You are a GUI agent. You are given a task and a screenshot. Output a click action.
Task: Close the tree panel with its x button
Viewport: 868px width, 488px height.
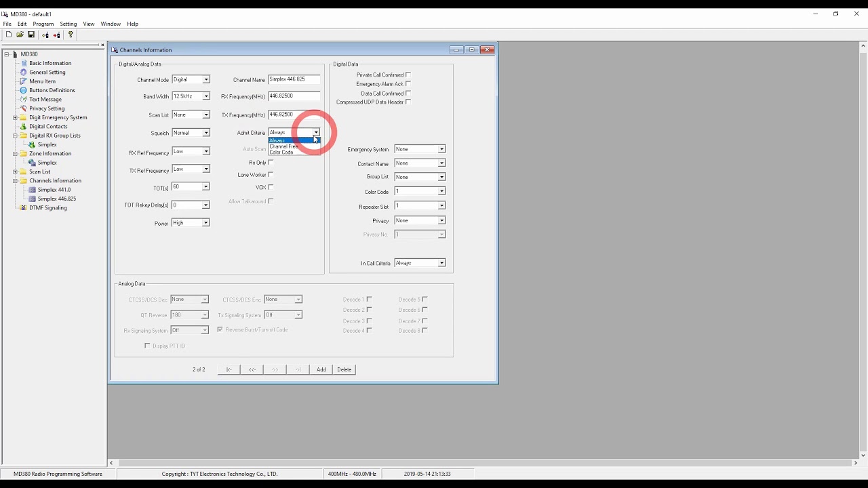102,45
